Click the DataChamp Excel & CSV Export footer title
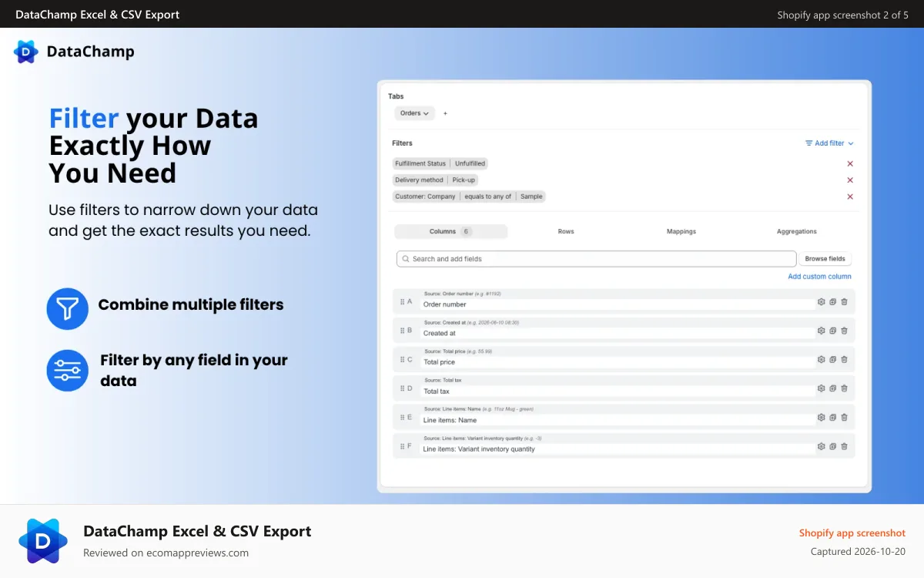This screenshot has height=578, width=924. coord(197,531)
